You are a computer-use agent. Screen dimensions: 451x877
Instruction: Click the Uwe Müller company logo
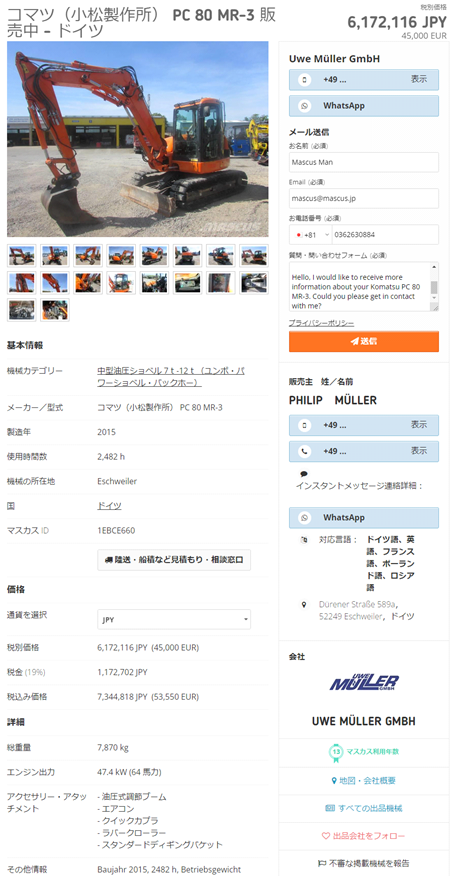tap(364, 682)
